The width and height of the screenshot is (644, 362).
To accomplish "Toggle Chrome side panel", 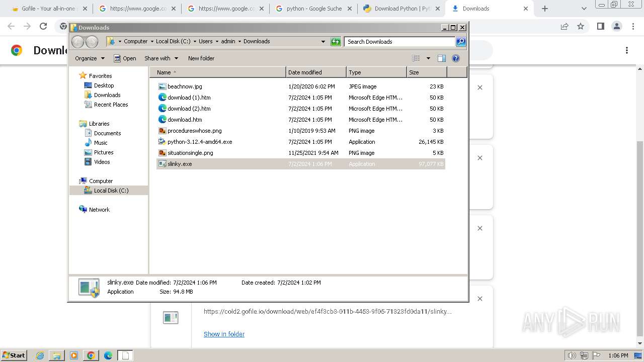I will (600, 26).
